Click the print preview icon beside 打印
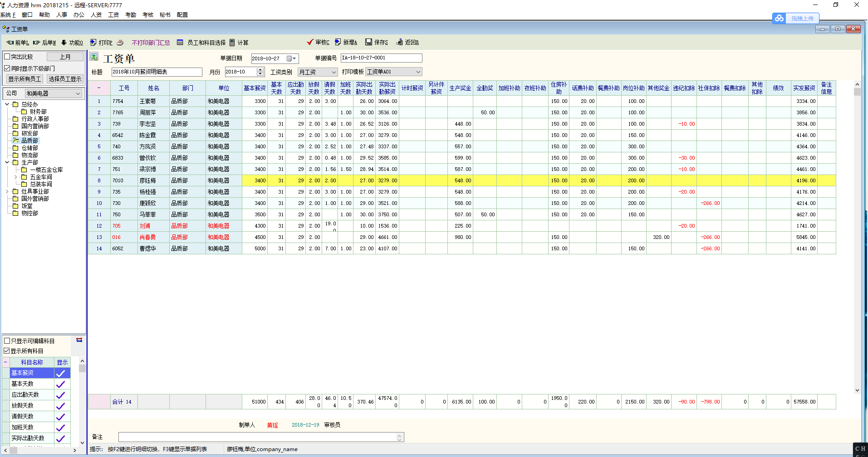The image size is (868, 457). (120, 43)
